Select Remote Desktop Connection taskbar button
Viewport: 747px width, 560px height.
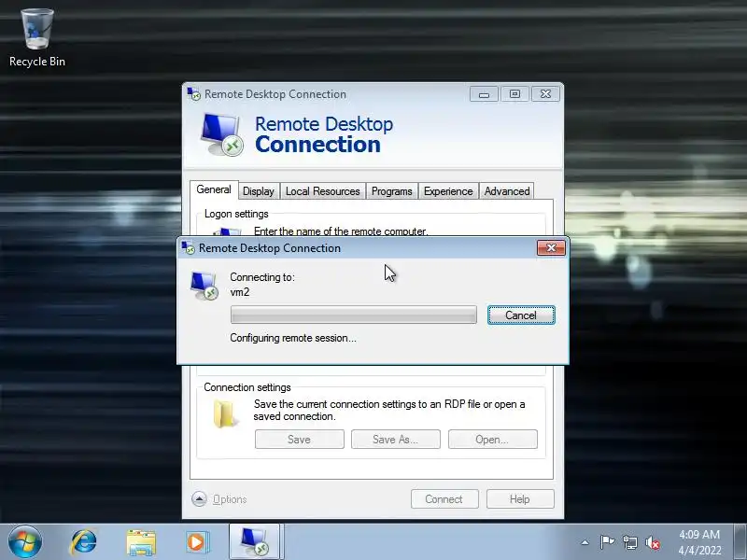[256, 542]
